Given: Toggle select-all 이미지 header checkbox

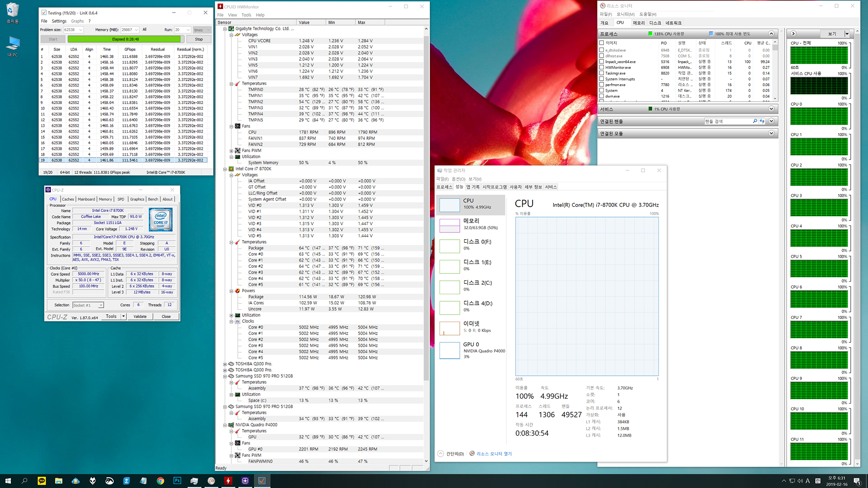Looking at the screenshot, I should click(602, 43).
